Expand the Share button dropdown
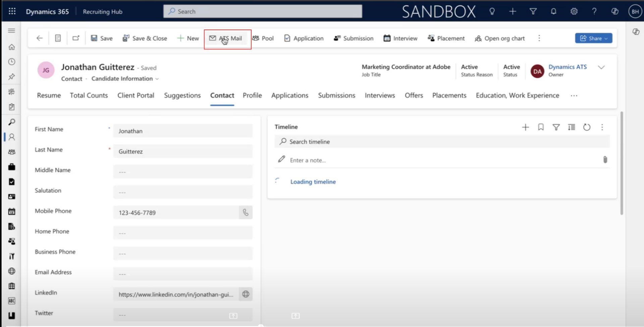The width and height of the screenshot is (644, 327). click(x=606, y=38)
